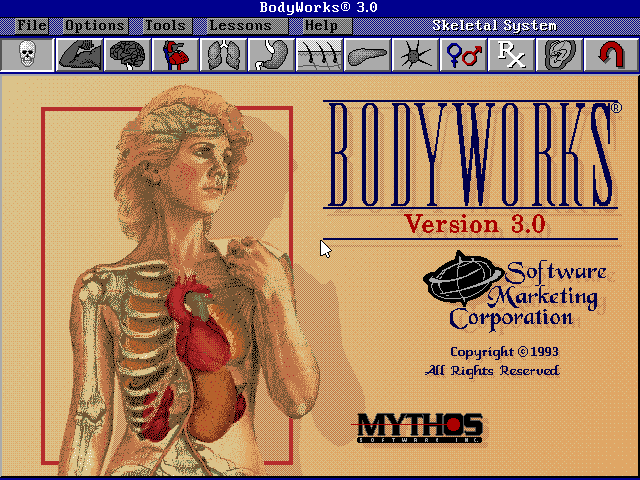The image size is (640, 480).
Task: Click the BodyWorks 3.0 title bar
Action: [x=320, y=8]
